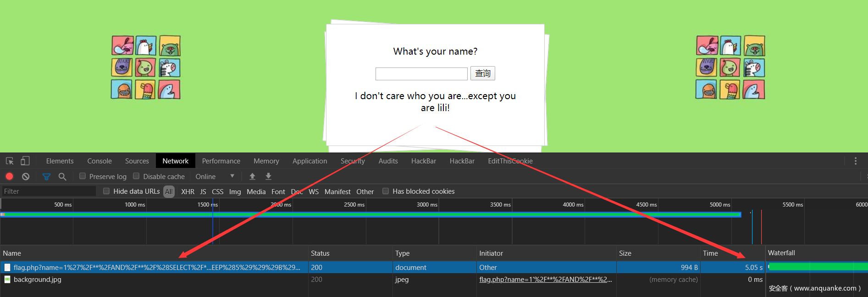The image size is (868, 297).
Task: Open the Application tab
Action: 310,161
